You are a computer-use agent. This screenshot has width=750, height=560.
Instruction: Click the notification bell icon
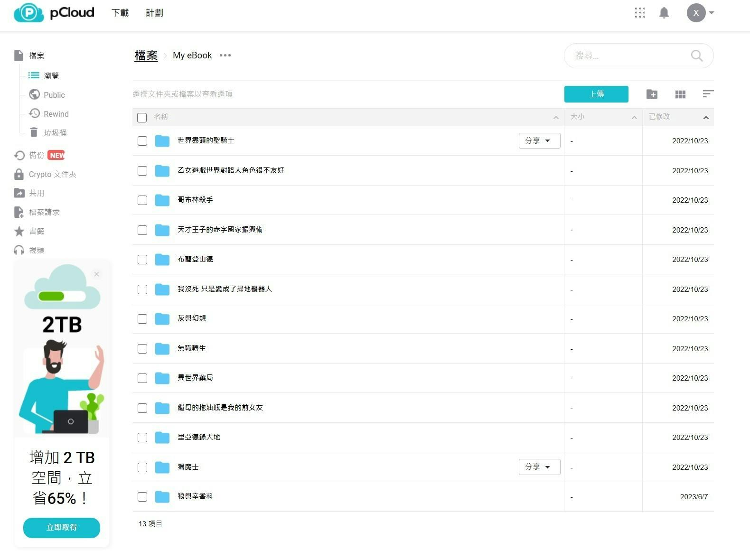pos(664,13)
